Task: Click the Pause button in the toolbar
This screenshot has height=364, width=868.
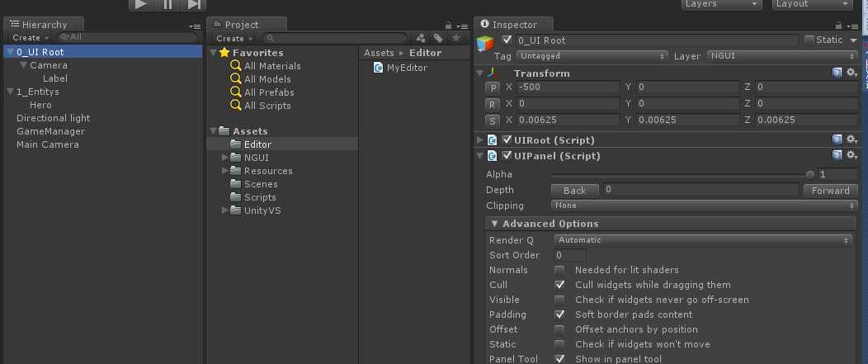Action: click(167, 4)
